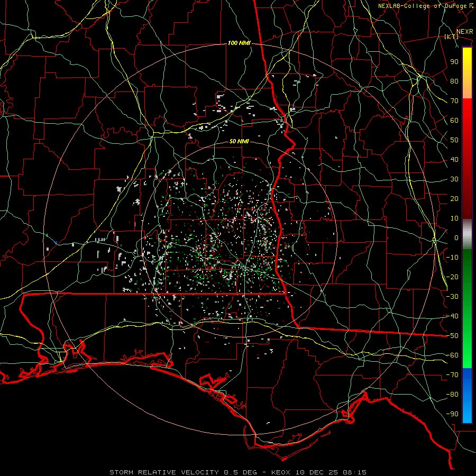This screenshot has height=476, width=476.
Task: Click the "10" value on the velocity scale
Action: pyautogui.click(x=454, y=218)
